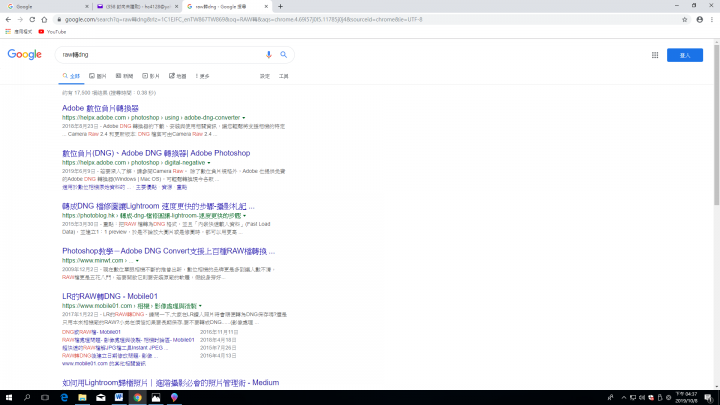720x405 pixels.
Task: Reload the current page
Action: [x=32, y=19]
